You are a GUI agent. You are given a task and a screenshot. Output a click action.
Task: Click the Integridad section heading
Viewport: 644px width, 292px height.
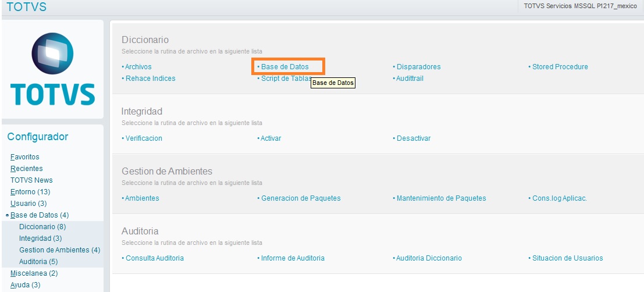tap(142, 111)
